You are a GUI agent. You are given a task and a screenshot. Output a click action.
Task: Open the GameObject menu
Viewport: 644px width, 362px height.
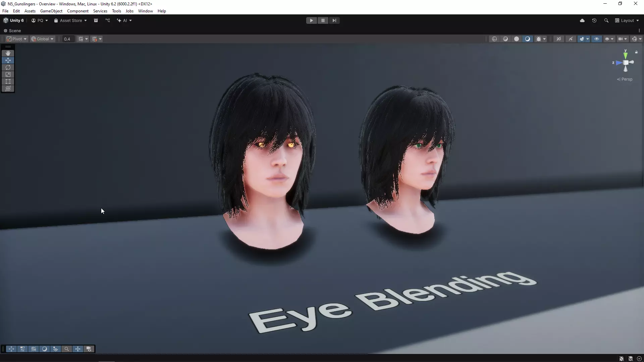pos(51,11)
